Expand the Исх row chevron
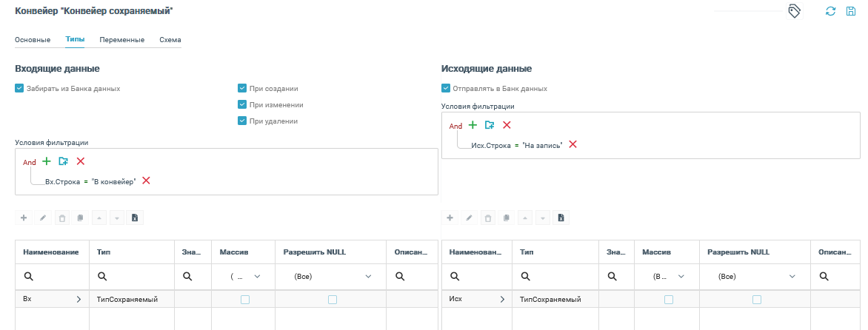The image size is (868, 330). [x=502, y=299]
